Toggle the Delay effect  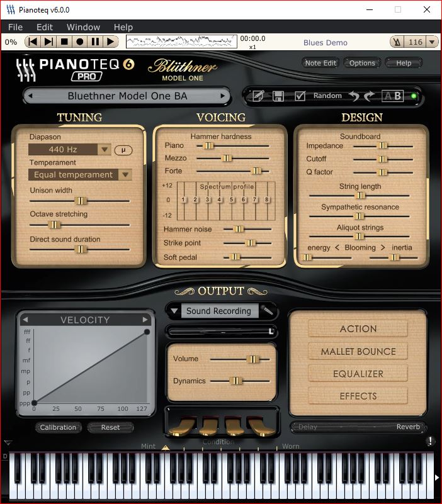pyautogui.click(x=307, y=427)
